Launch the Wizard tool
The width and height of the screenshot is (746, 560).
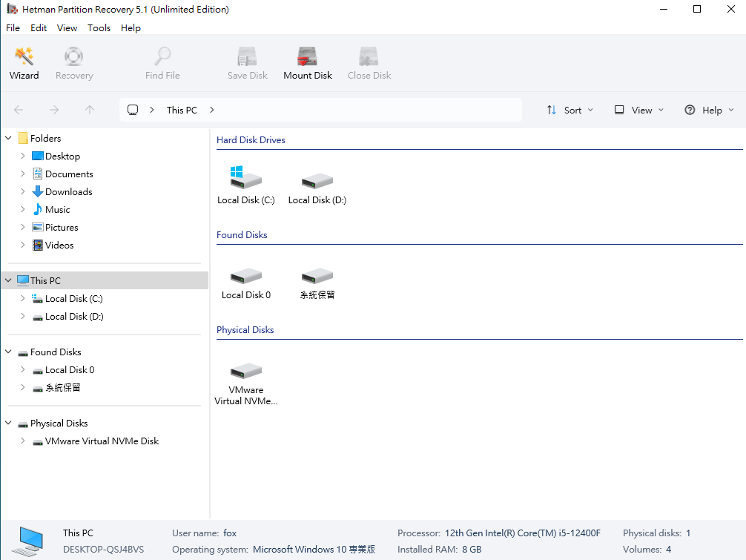[x=24, y=63]
